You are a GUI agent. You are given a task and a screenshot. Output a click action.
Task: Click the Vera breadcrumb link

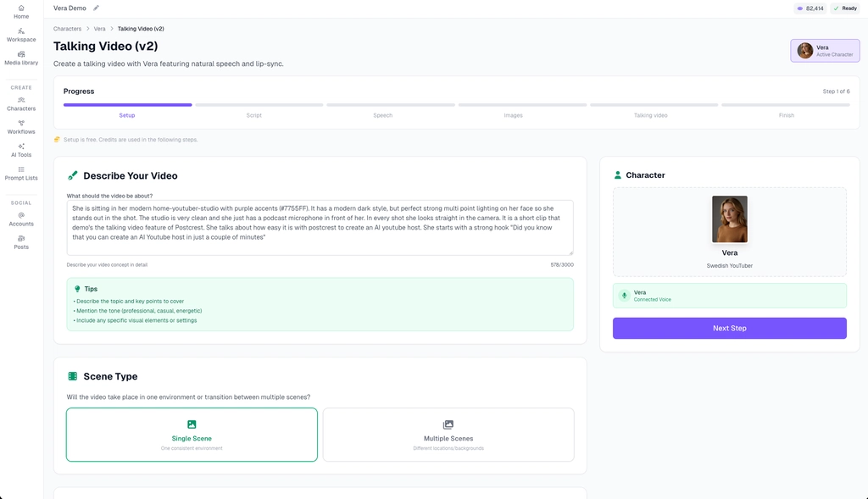click(99, 29)
